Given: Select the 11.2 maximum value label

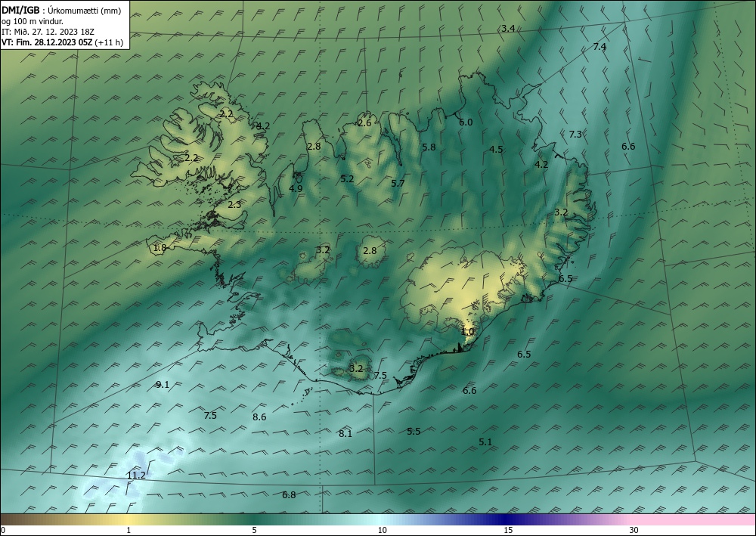Looking at the screenshot, I should coord(136,476).
